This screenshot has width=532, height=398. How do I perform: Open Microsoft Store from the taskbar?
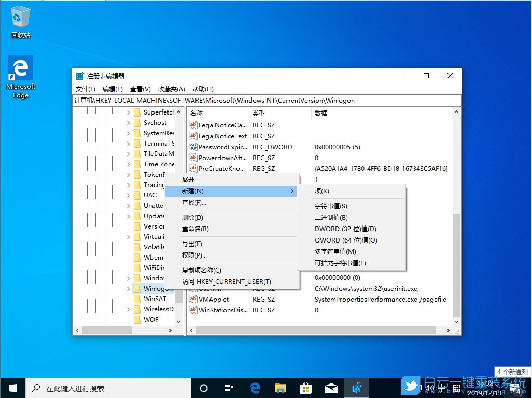point(306,388)
